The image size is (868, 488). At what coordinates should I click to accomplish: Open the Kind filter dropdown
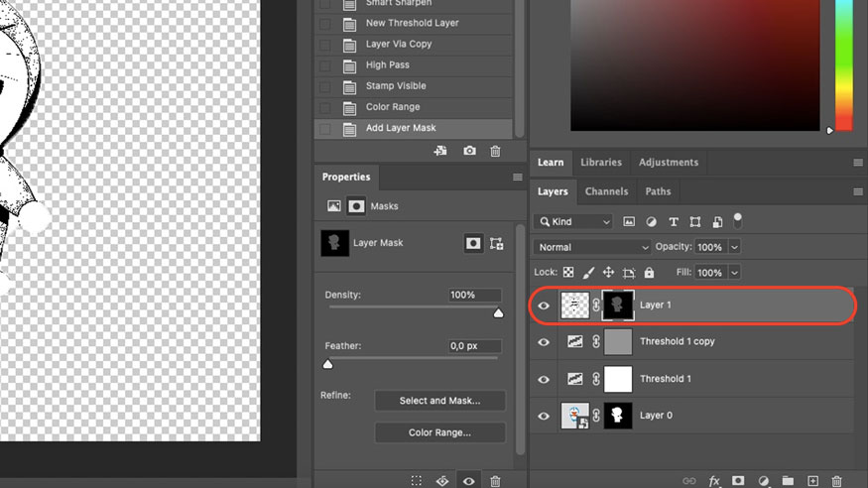click(573, 222)
